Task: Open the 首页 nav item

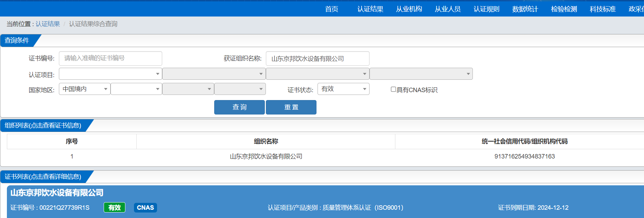Action: [x=332, y=9]
